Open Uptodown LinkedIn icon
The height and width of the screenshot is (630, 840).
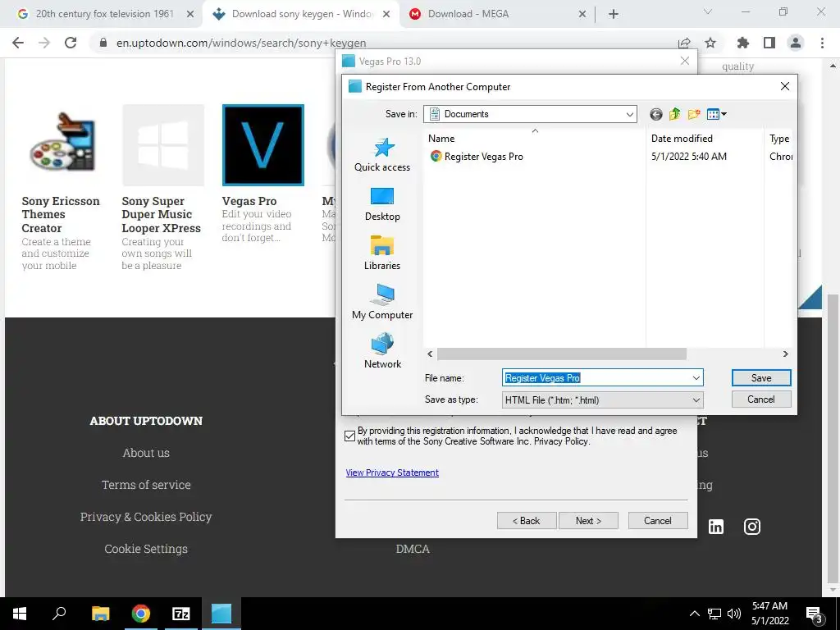pyautogui.click(x=715, y=527)
